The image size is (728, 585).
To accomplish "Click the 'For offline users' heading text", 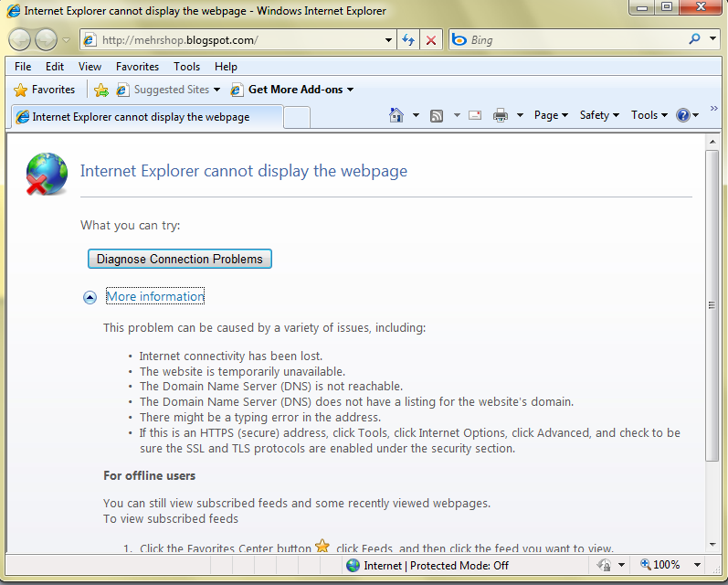I will click(150, 476).
